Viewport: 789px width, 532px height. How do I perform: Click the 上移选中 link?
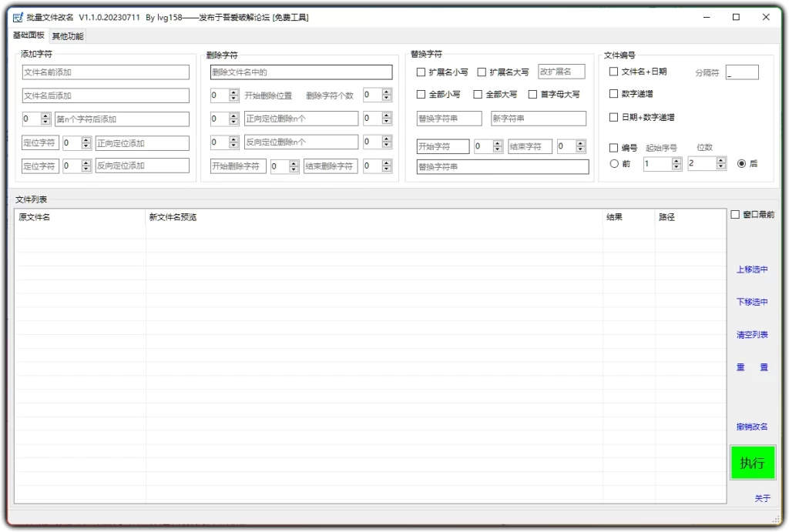click(751, 270)
